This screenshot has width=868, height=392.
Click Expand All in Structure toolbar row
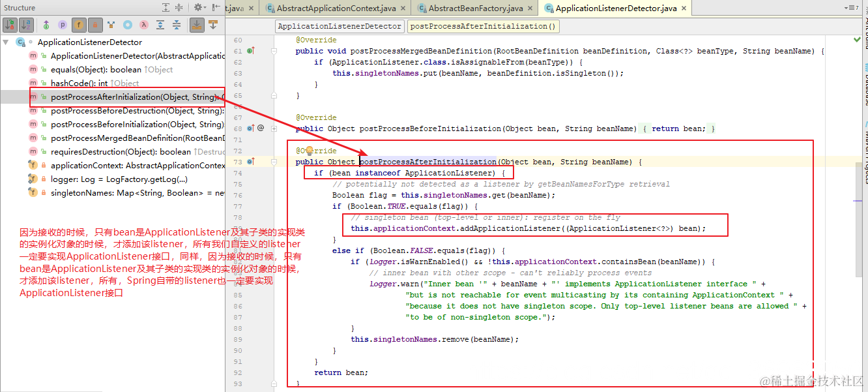click(160, 25)
